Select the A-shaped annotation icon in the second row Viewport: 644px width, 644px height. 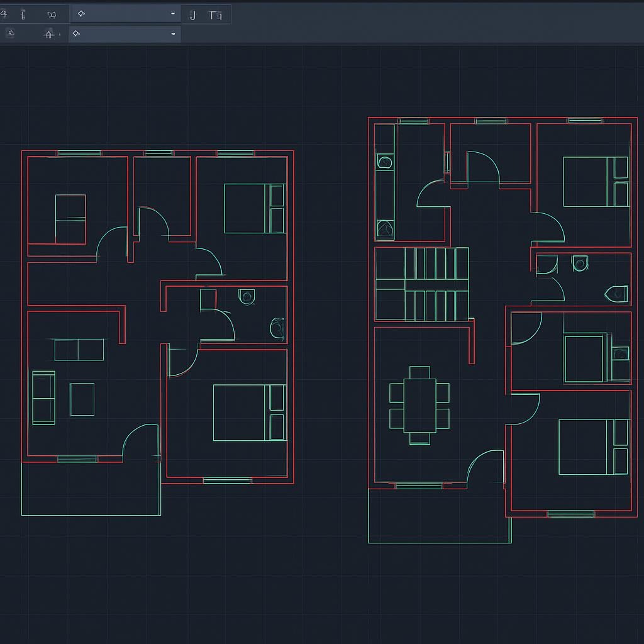pyautogui.click(x=48, y=35)
